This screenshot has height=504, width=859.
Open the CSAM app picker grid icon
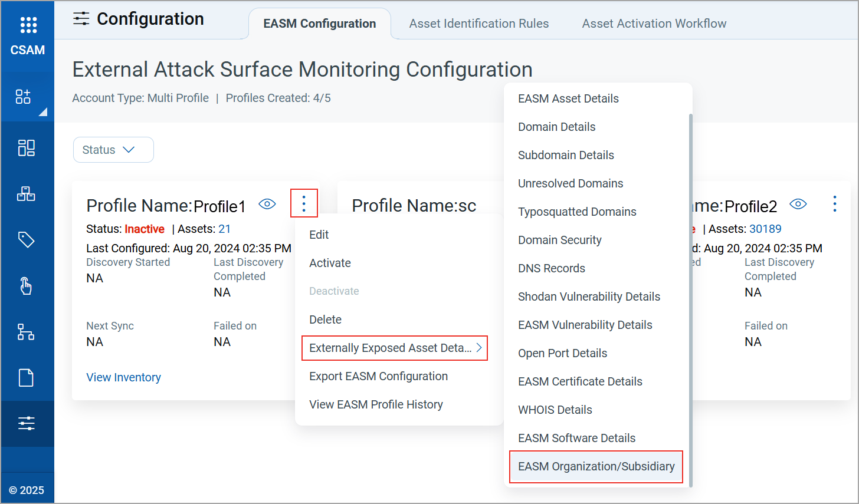point(28,25)
